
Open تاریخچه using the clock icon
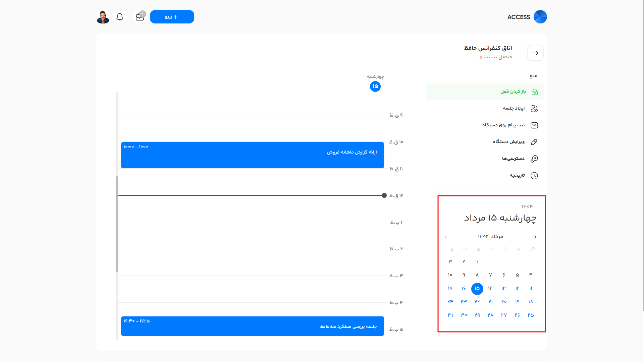pos(534,175)
